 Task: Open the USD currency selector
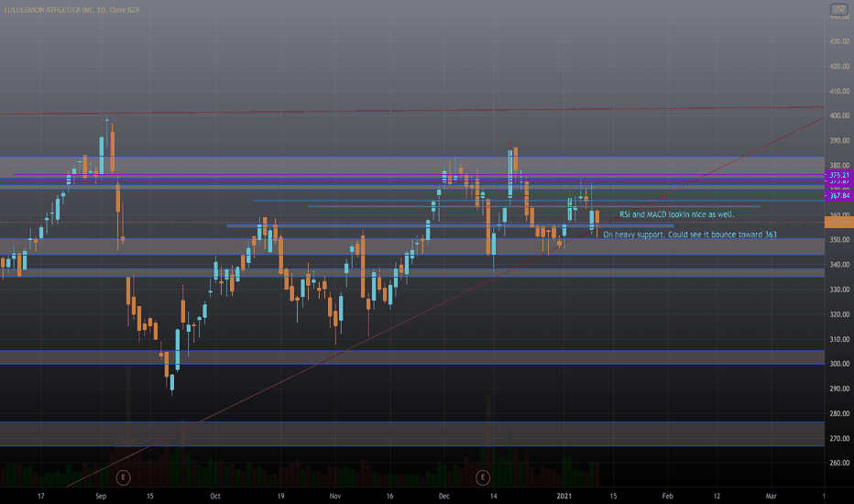coord(838,9)
